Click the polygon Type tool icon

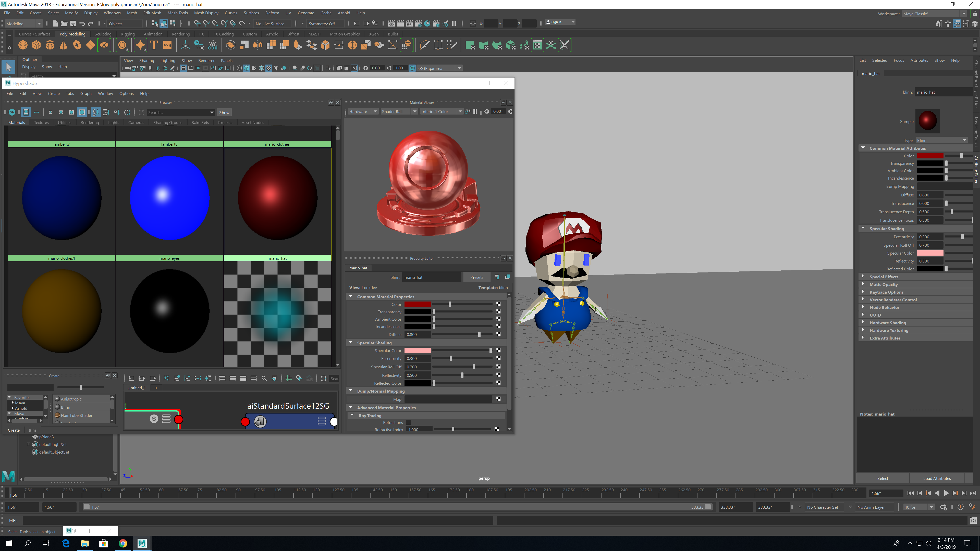pyautogui.click(x=154, y=45)
